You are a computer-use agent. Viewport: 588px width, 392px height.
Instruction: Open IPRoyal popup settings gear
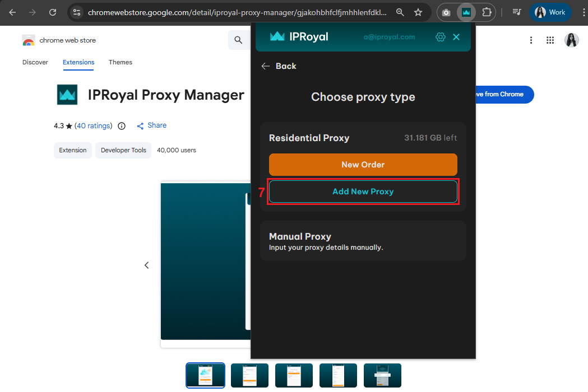point(440,37)
